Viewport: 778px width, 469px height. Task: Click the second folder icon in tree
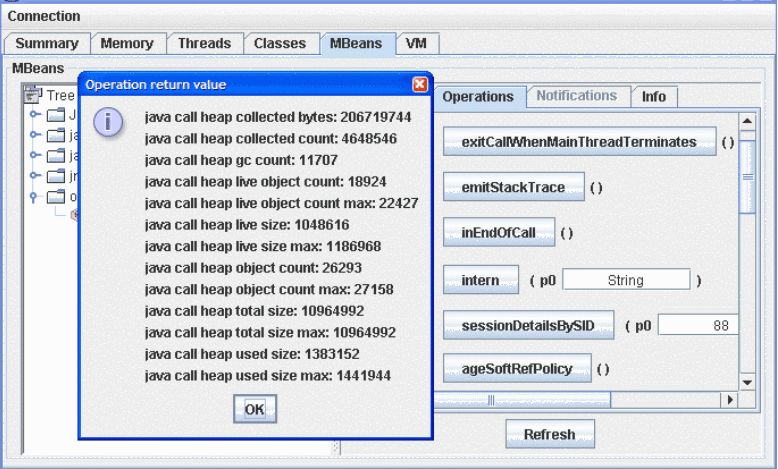56,135
